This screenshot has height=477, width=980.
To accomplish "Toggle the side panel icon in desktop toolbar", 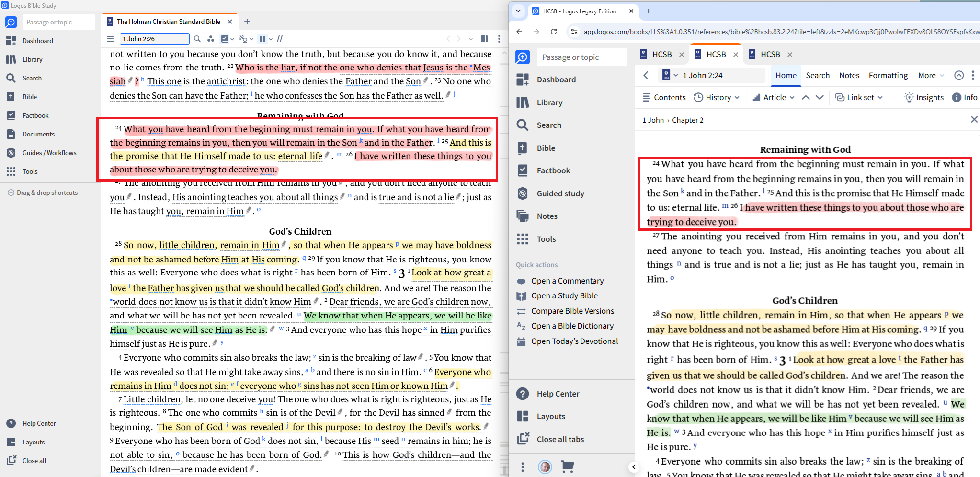I will click(x=484, y=39).
